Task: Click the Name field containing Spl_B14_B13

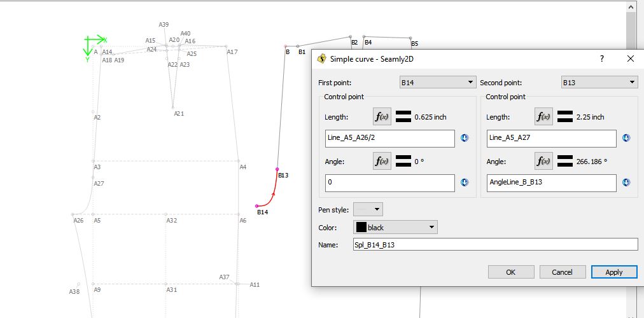Action: tap(495, 244)
